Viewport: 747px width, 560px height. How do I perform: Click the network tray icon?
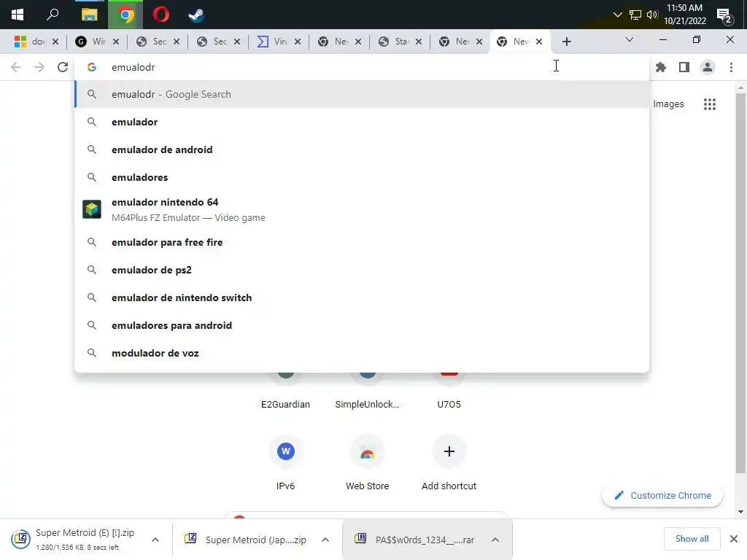[x=635, y=15]
